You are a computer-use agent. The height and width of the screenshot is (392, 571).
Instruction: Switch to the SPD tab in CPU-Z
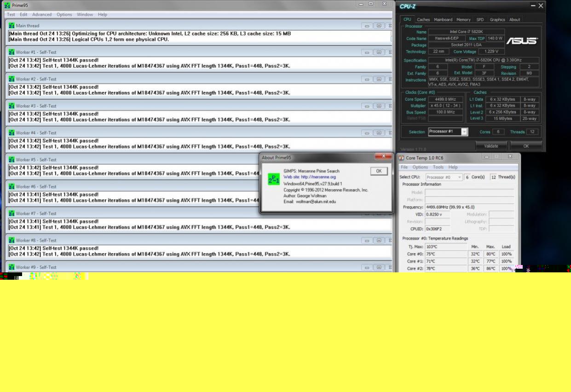480,20
